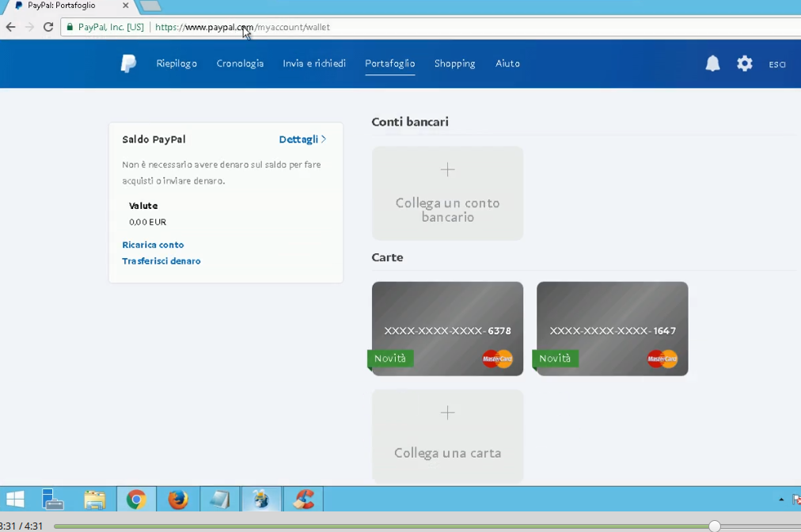Open a new browser tab
Viewport: 801px width, 532px height.
pos(150,6)
